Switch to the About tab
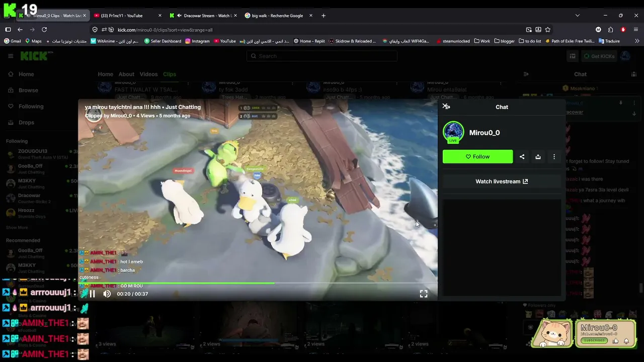Screen dimensions: 644x362 (126, 74)
